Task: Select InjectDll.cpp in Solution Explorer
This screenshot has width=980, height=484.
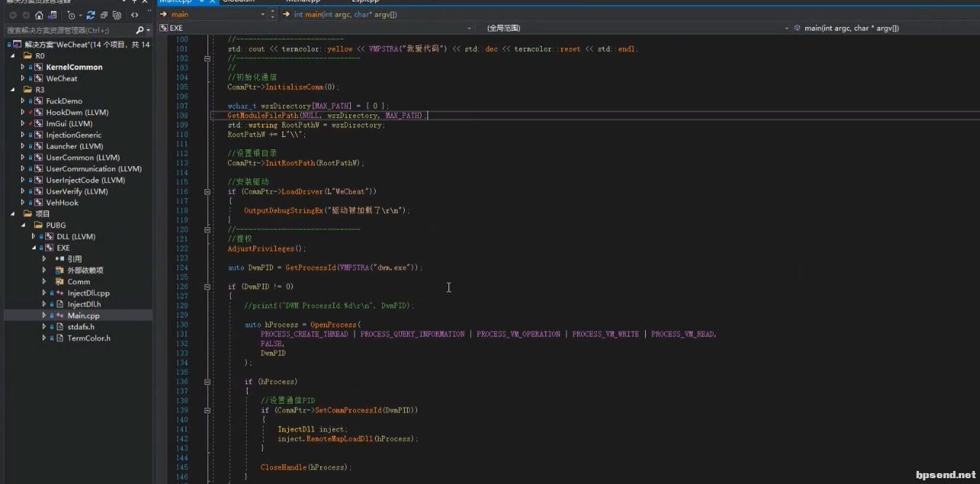Action: point(88,293)
